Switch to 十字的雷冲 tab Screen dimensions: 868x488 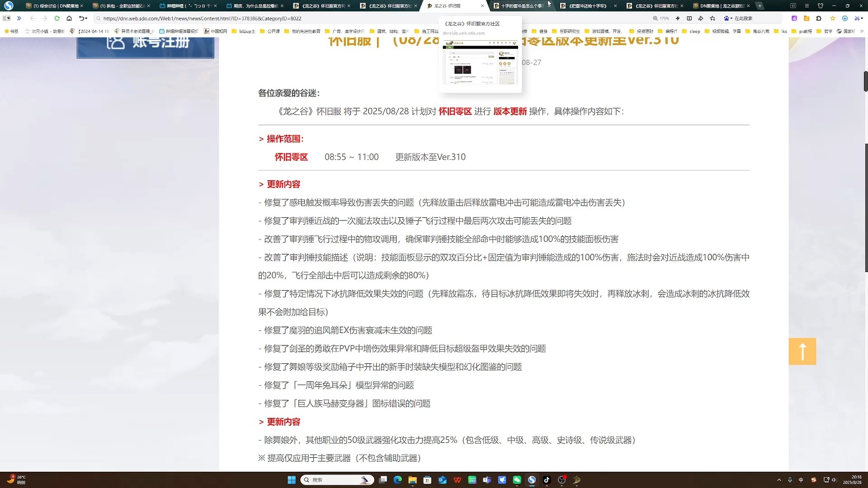pyautogui.click(x=520, y=6)
